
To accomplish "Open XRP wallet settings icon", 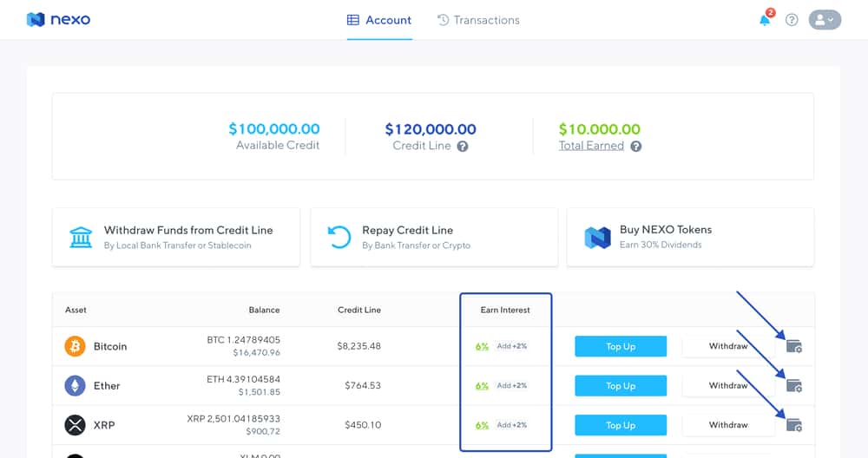I will pos(794,425).
